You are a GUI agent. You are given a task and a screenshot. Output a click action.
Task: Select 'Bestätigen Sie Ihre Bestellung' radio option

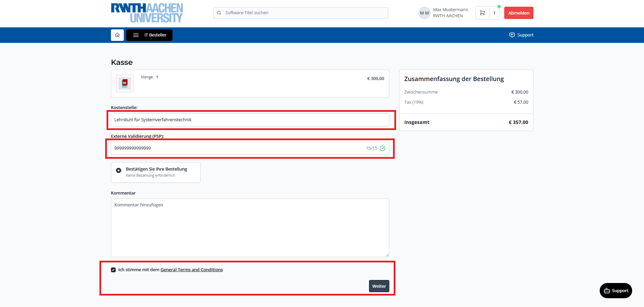[118, 171]
